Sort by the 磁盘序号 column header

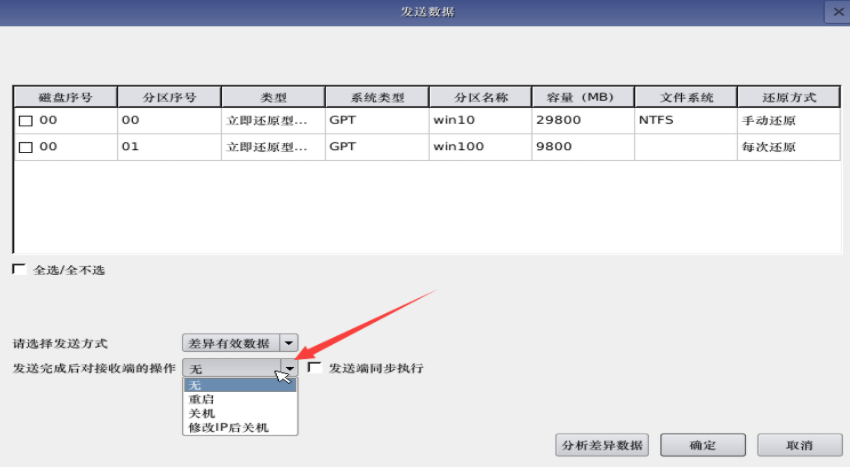coord(65,97)
